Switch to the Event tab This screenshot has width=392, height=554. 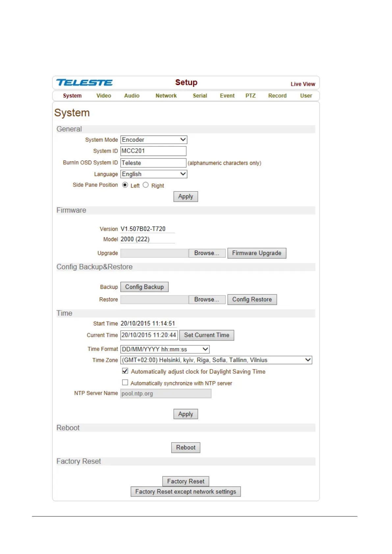[x=227, y=96]
